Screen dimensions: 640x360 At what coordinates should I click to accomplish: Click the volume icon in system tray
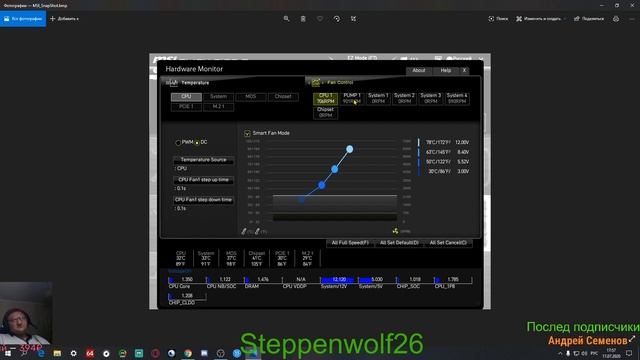tap(584, 353)
